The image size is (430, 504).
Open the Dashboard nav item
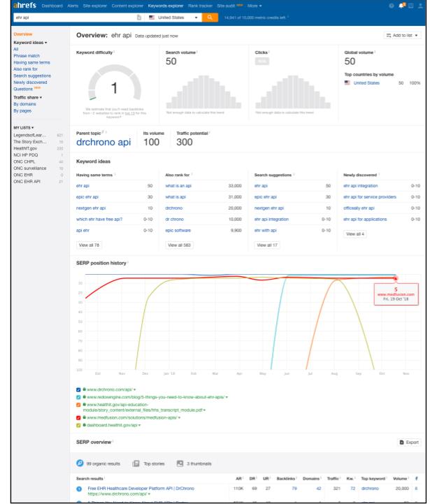pyautogui.click(x=52, y=6)
